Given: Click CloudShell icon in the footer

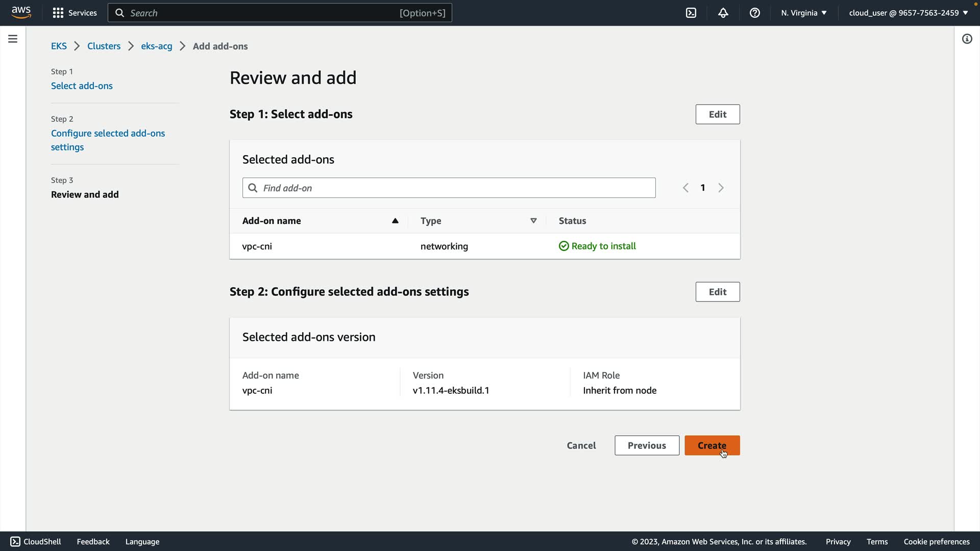Looking at the screenshot, I should pos(15,541).
